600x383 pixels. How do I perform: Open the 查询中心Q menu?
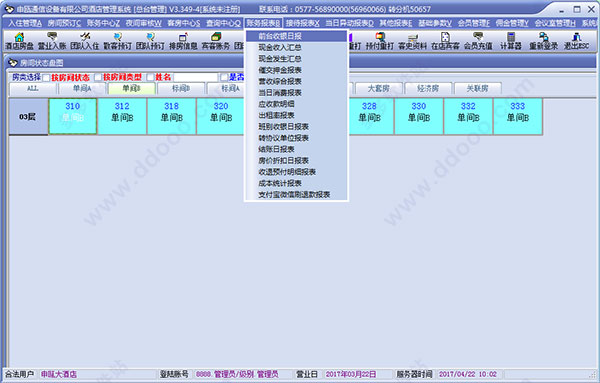[x=223, y=23]
